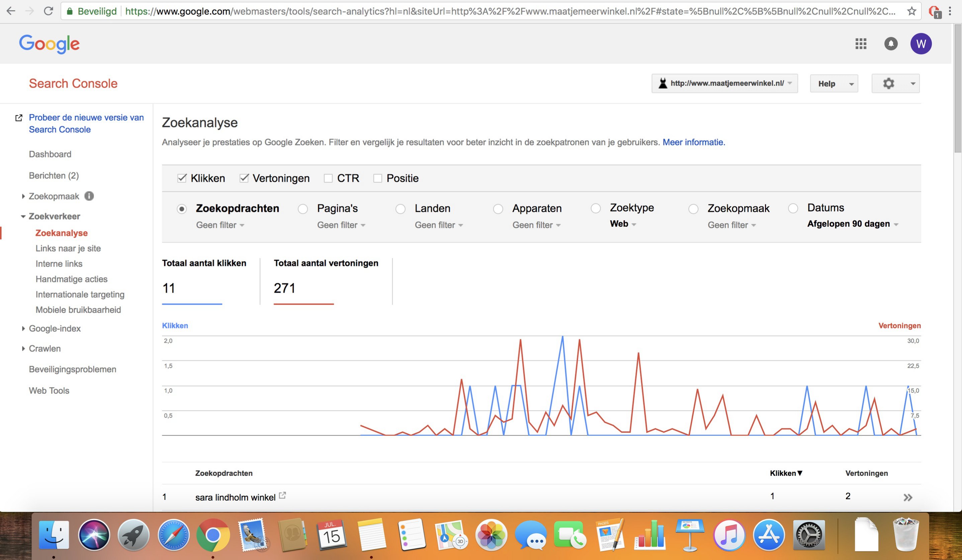The width and height of the screenshot is (962, 560).
Task: Open Trash in the dock
Action: coord(905,534)
